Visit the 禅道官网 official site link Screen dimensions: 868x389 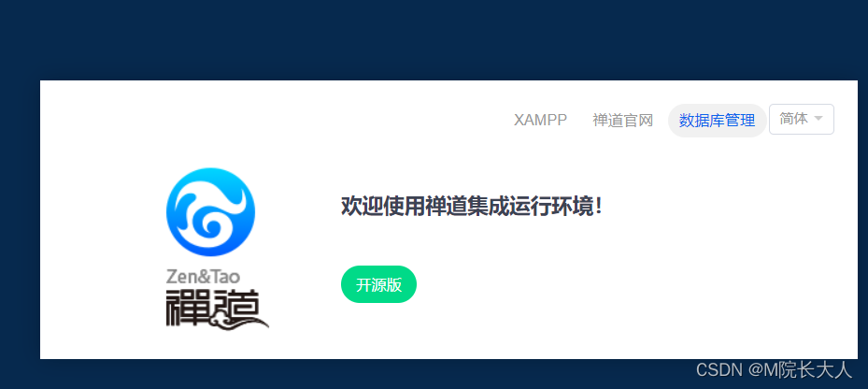coord(623,121)
